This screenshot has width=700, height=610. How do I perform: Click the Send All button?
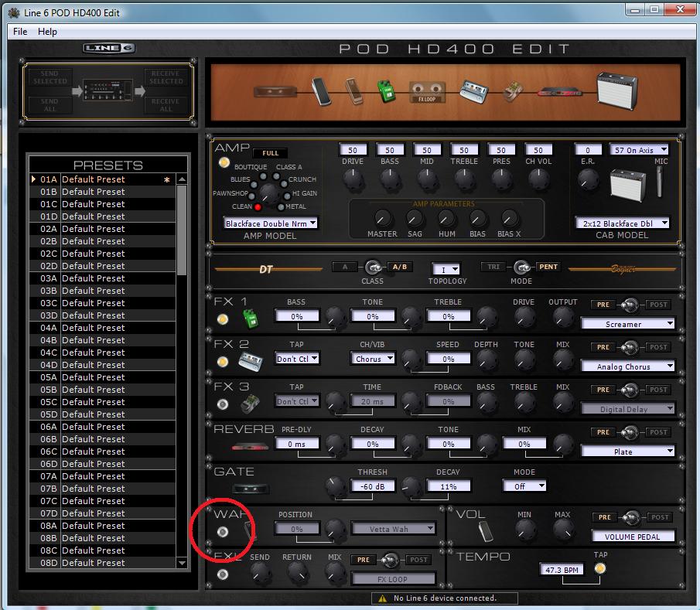(x=50, y=105)
